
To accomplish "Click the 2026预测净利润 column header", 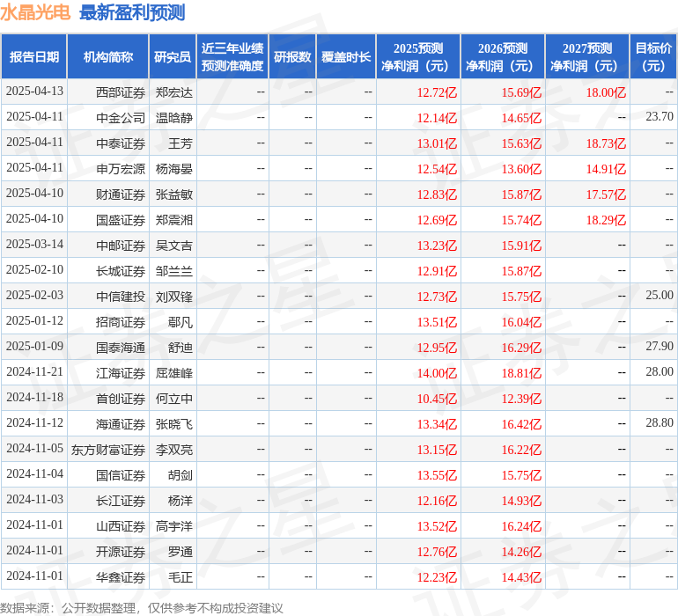I will 503,57.
